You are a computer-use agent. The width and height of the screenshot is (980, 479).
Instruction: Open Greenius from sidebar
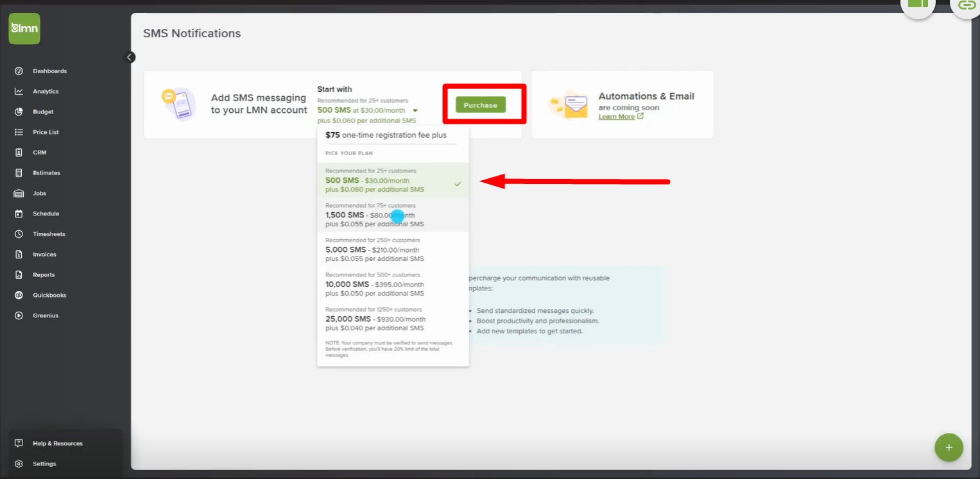pos(46,315)
